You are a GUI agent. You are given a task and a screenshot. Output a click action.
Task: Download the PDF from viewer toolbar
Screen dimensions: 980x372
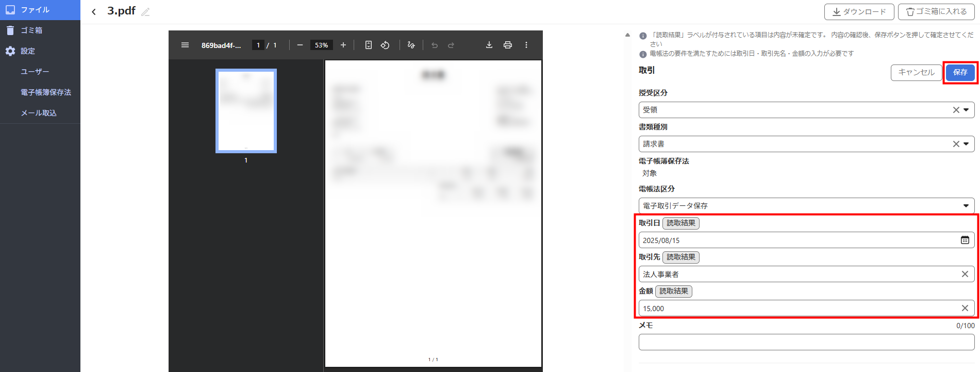pos(489,45)
